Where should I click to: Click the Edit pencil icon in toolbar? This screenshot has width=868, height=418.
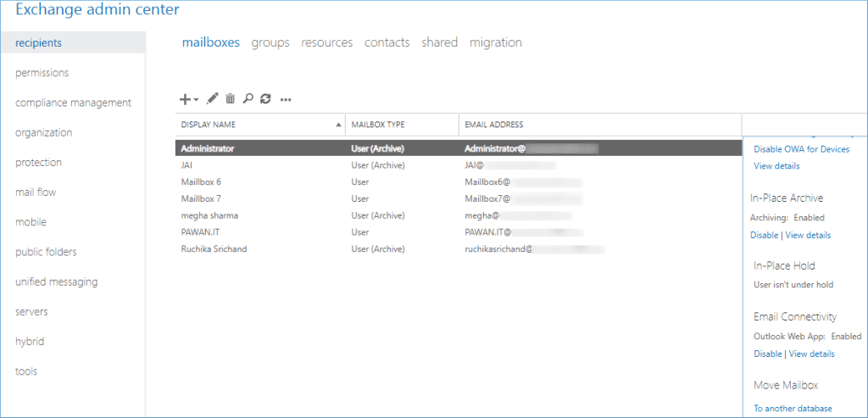coord(213,99)
